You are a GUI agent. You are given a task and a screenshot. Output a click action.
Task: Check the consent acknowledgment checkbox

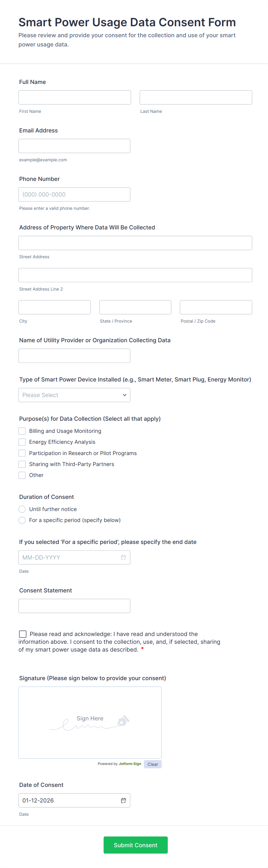tap(22, 634)
